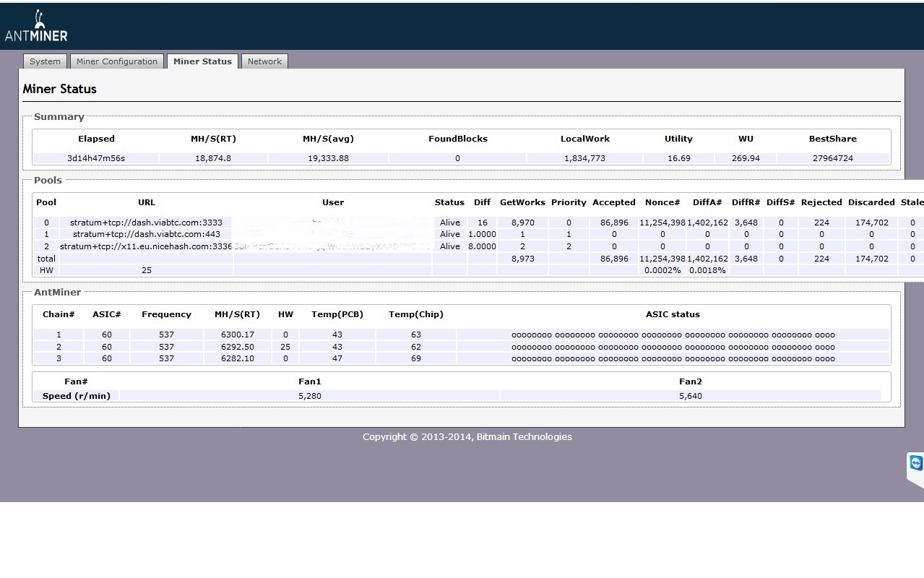Click chip temperature 69 for chain 3
Viewport: 924px width, 578px height.
(x=416, y=358)
